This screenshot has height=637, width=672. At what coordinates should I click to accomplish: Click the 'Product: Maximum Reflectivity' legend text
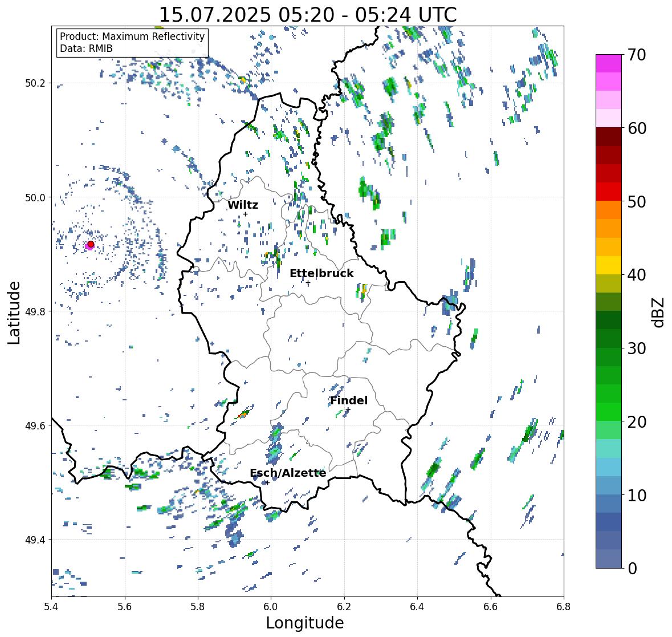132,36
